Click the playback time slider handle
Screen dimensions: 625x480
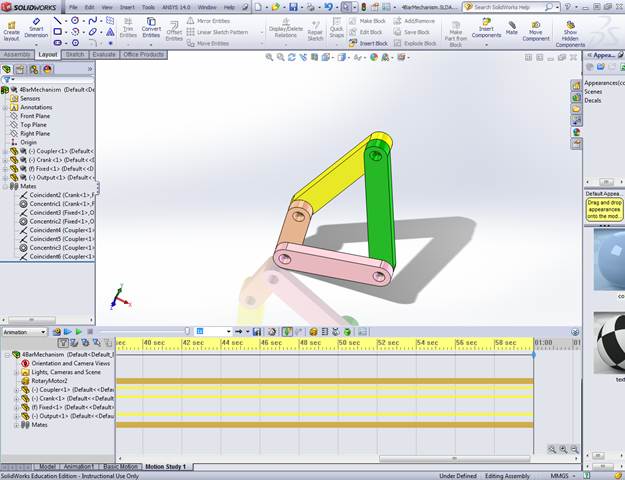[x=187, y=331]
